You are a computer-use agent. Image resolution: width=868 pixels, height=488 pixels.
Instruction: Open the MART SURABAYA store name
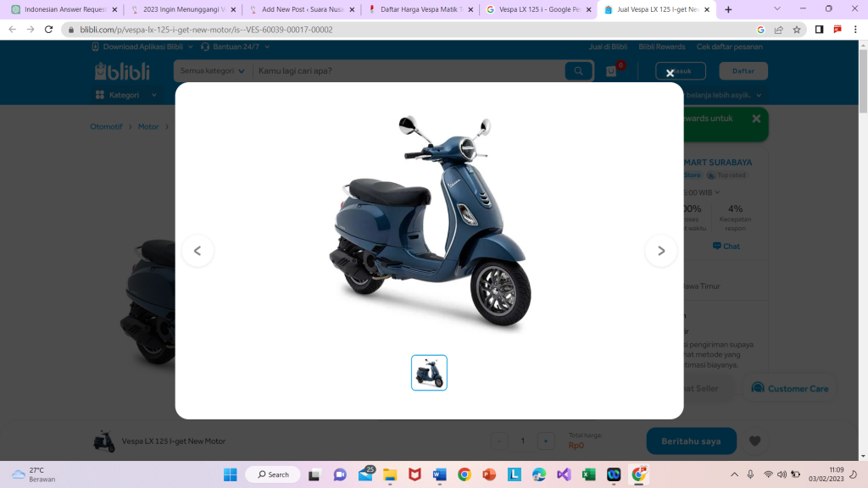[x=718, y=162]
